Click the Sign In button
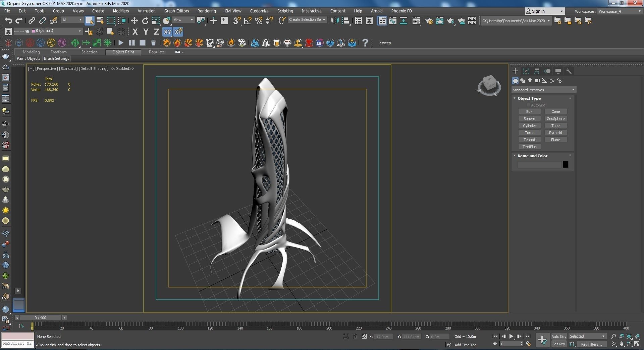The height and width of the screenshot is (350, 644). click(544, 11)
